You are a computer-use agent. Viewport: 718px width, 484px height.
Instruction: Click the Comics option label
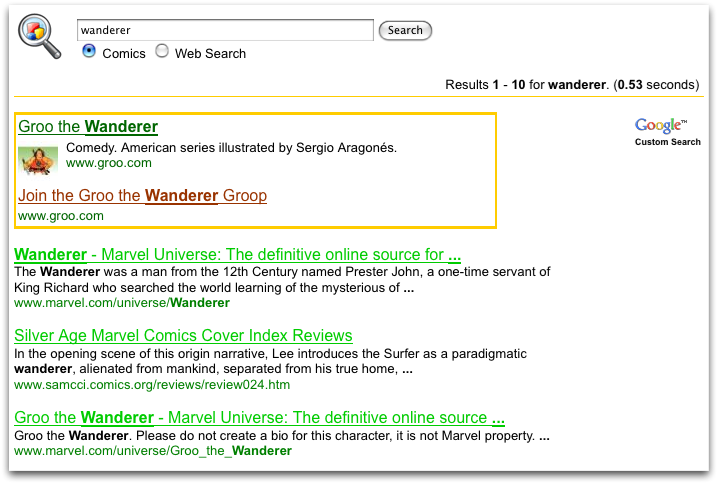pos(123,54)
